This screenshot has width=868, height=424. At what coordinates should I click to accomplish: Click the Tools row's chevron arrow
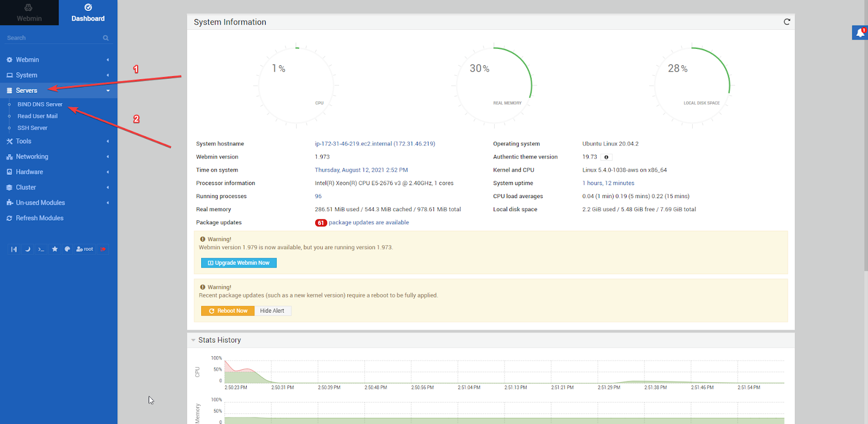click(108, 141)
